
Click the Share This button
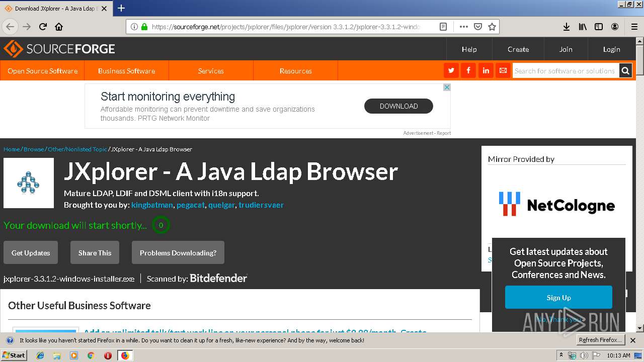(x=95, y=252)
